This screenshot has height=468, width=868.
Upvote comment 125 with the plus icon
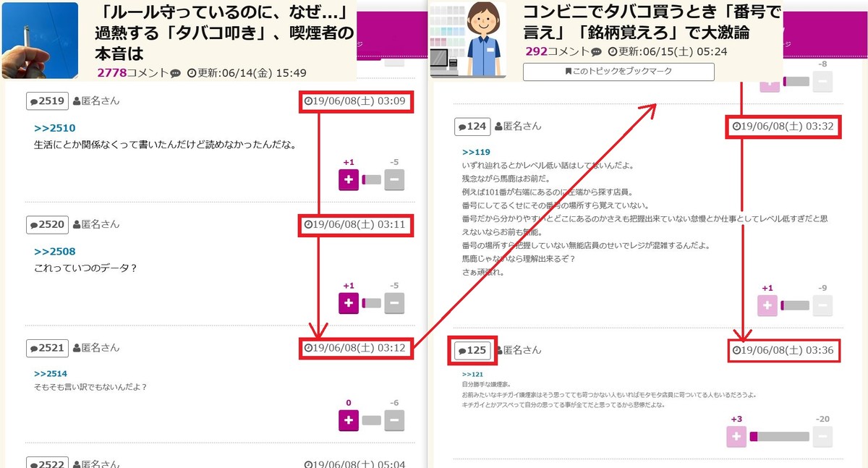click(x=736, y=436)
